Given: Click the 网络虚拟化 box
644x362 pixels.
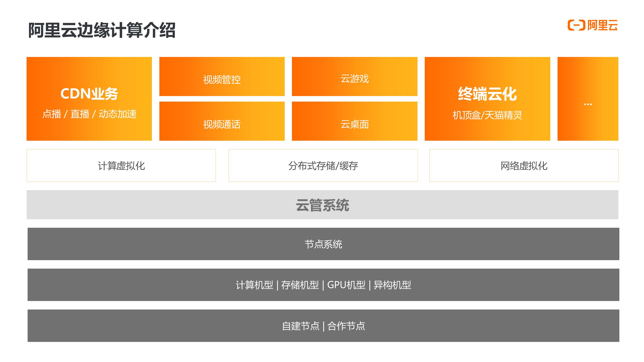Looking at the screenshot, I should coord(524,166).
